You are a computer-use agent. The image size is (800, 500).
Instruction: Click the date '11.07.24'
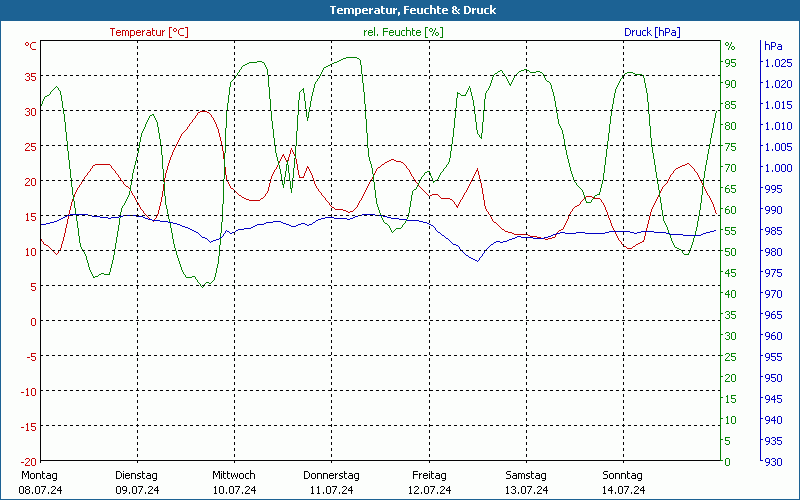332,490
